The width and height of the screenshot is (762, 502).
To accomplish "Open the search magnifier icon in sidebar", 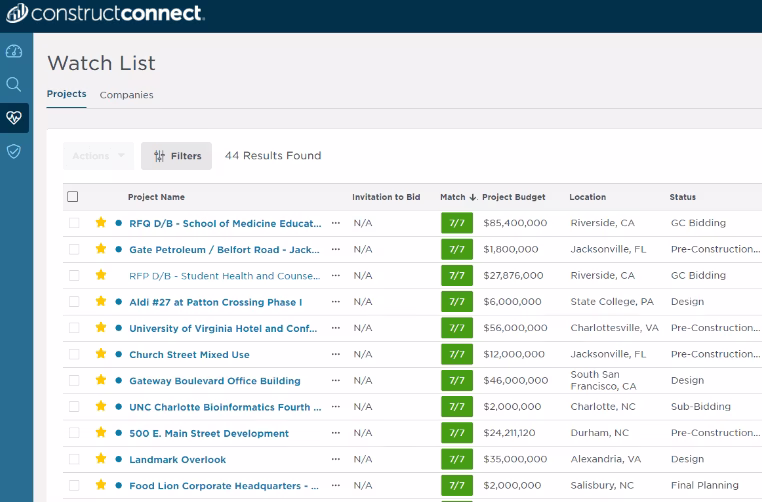I will coord(14,85).
